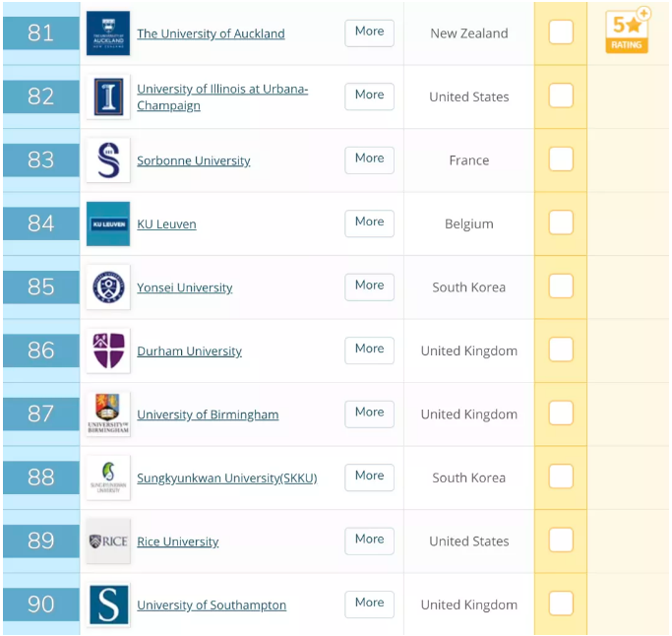672x636 pixels.
Task: Click the Sorbonne University logo
Action: (107, 160)
